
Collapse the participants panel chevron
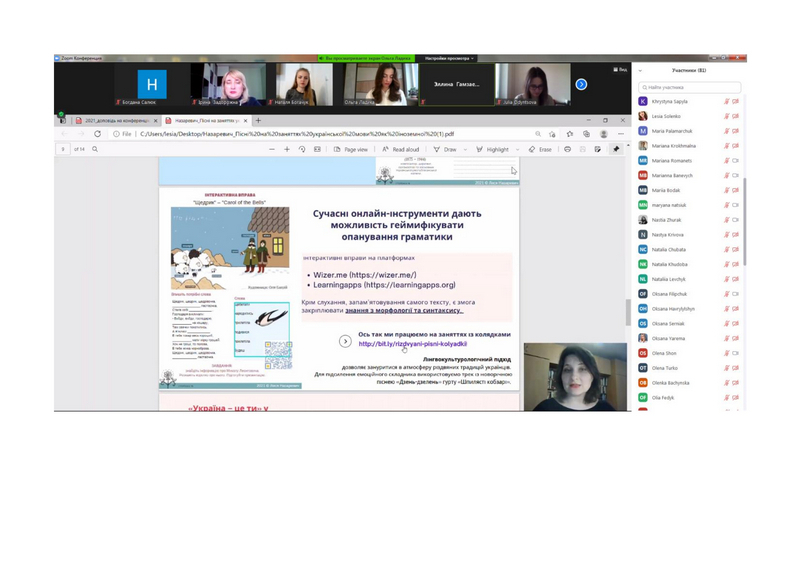[640, 70]
